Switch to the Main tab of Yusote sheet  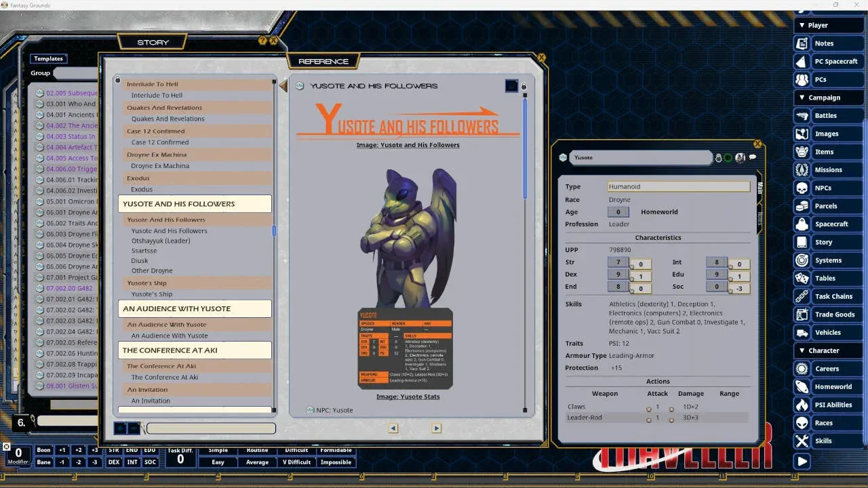760,188
